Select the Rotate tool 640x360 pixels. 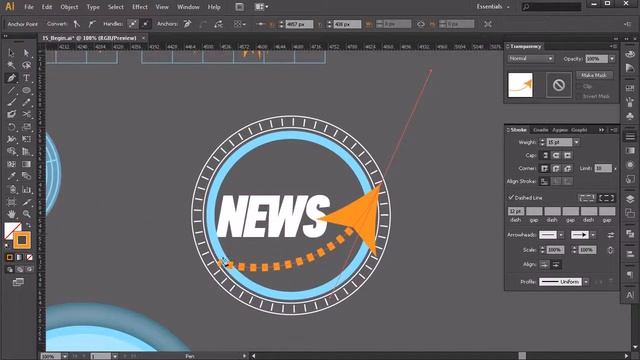11,127
